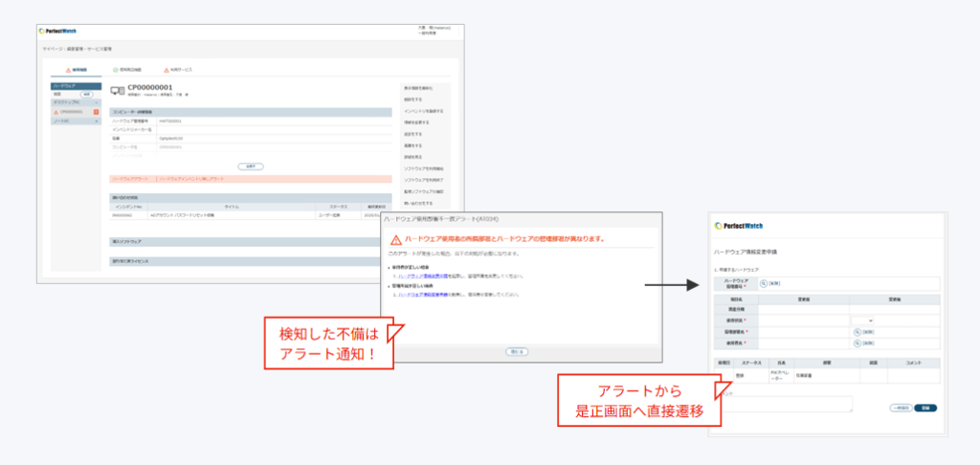Expand the Notebook PC group in the sidebar
Image resolution: width=980 pixels, height=465 pixels.
75,122
